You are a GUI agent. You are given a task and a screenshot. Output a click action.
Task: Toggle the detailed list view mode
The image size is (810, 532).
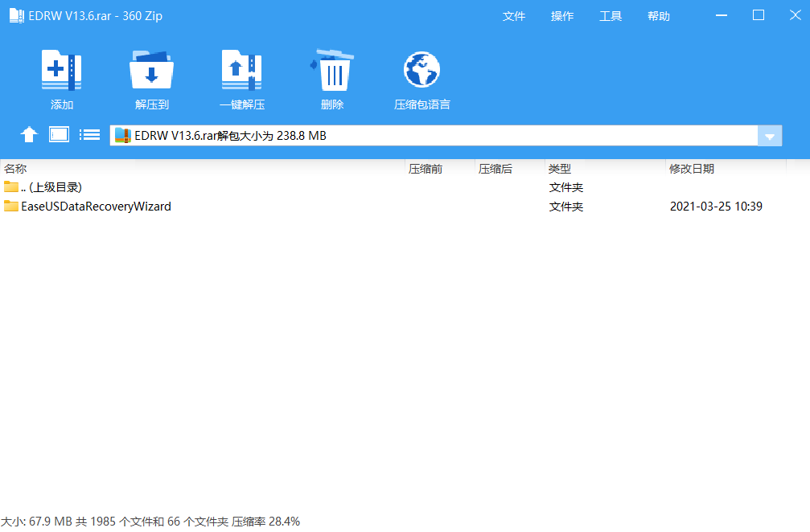click(89, 134)
